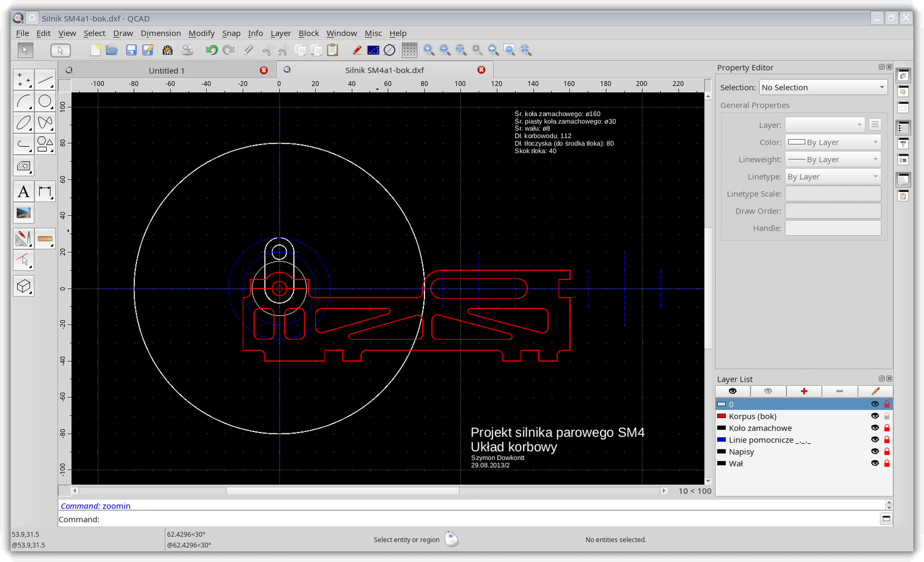This screenshot has width=924, height=562.
Task: Click the Add Layer plus button
Action: (803, 391)
